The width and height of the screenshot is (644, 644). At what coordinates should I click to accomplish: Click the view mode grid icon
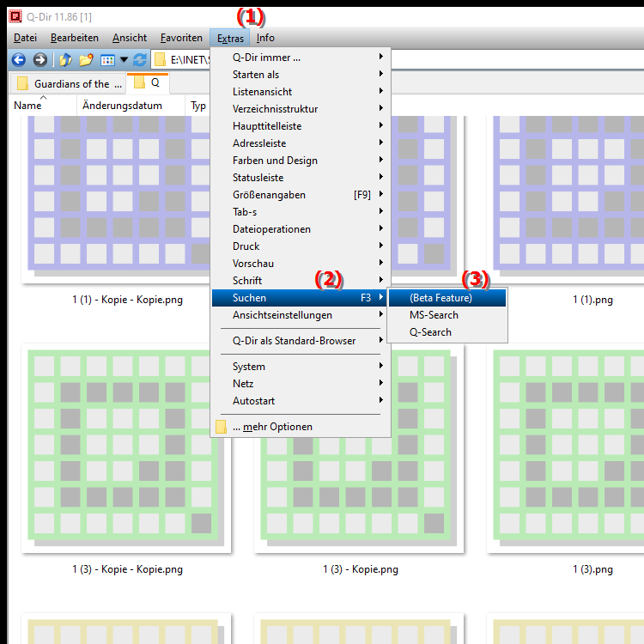click(107, 60)
